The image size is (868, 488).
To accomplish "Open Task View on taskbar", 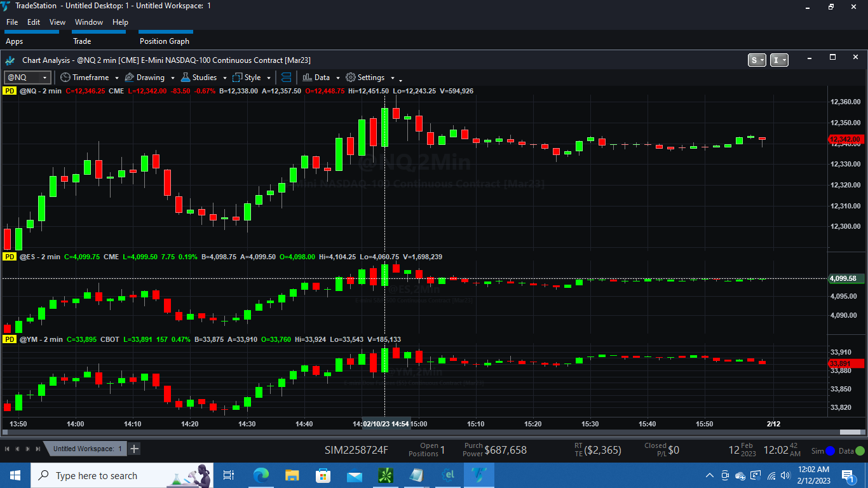I will (229, 475).
